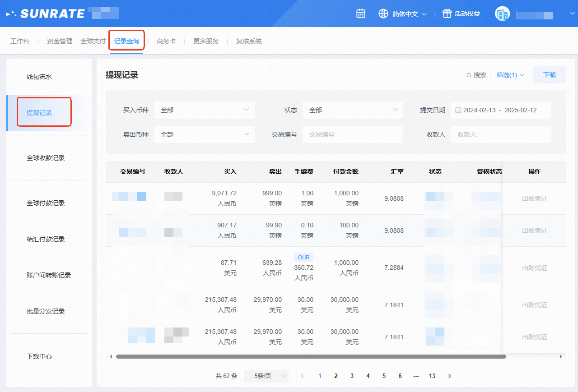Click the 下载 button
578x392 pixels.
click(x=549, y=75)
